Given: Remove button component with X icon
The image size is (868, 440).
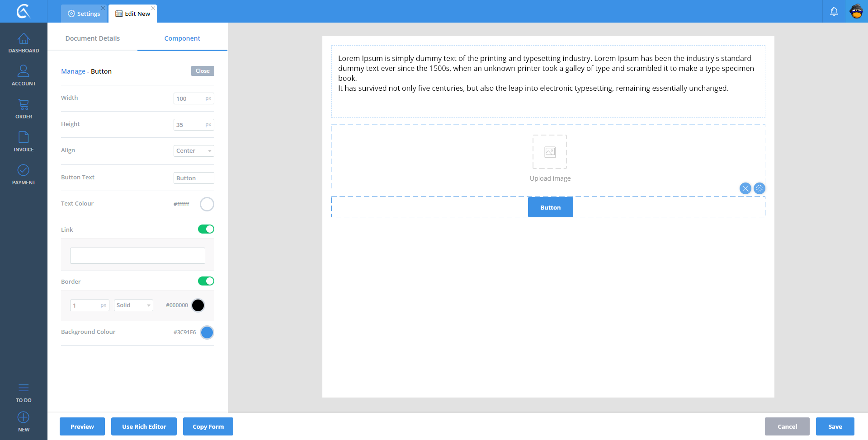Looking at the screenshot, I should 745,188.
